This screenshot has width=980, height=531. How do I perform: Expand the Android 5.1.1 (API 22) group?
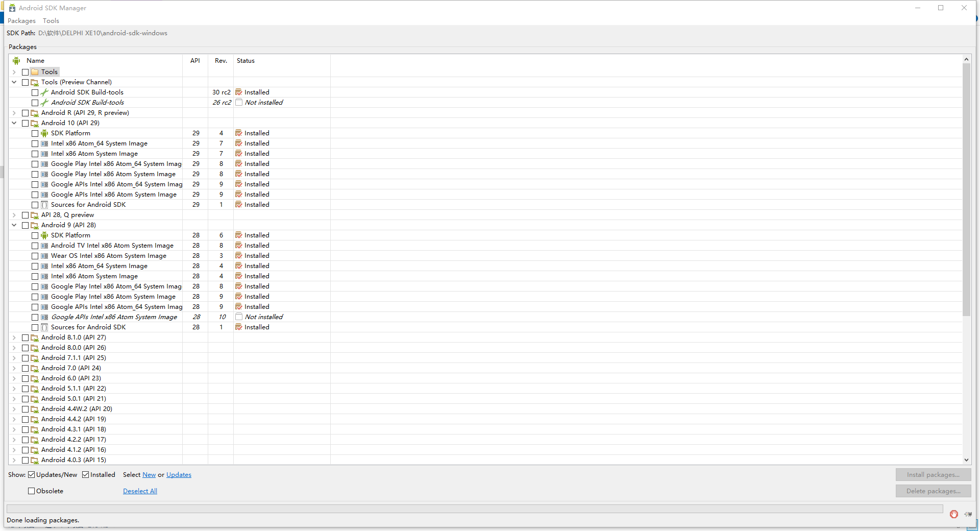click(14, 389)
